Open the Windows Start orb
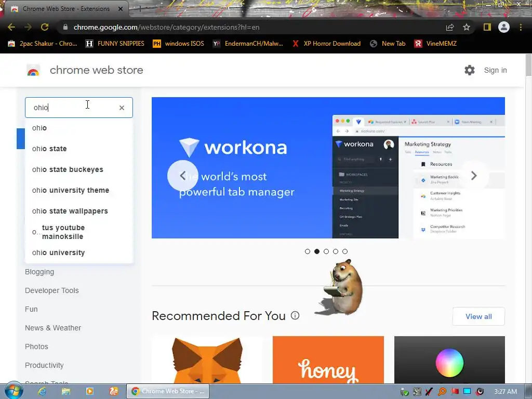The width and height of the screenshot is (532, 399). (14, 391)
